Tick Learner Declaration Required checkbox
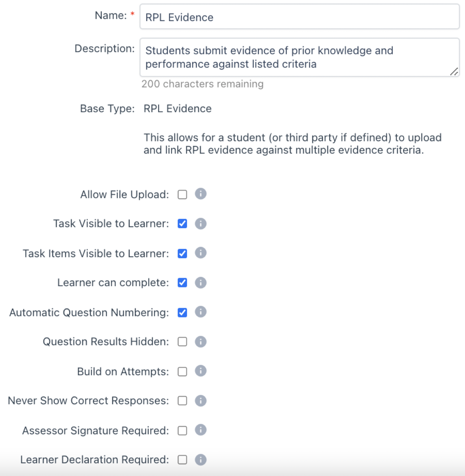The width and height of the screenshot is (465, 476). click(x=182, y=460)
